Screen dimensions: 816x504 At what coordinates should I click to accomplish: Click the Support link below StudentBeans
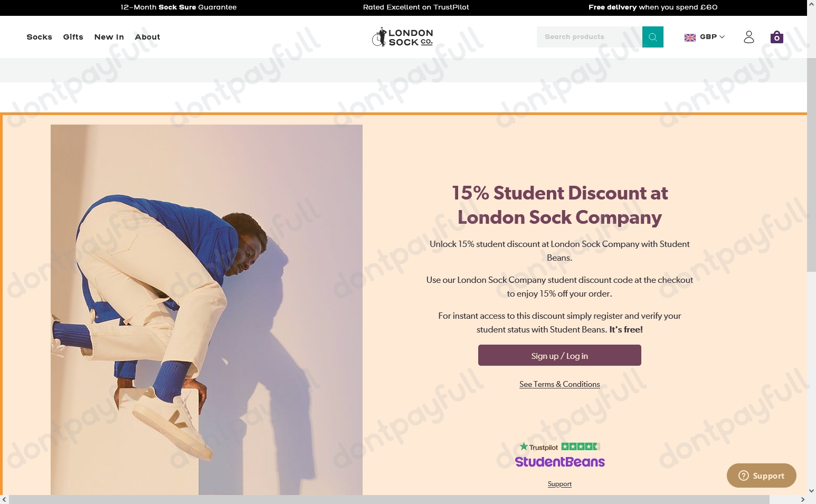559,483
